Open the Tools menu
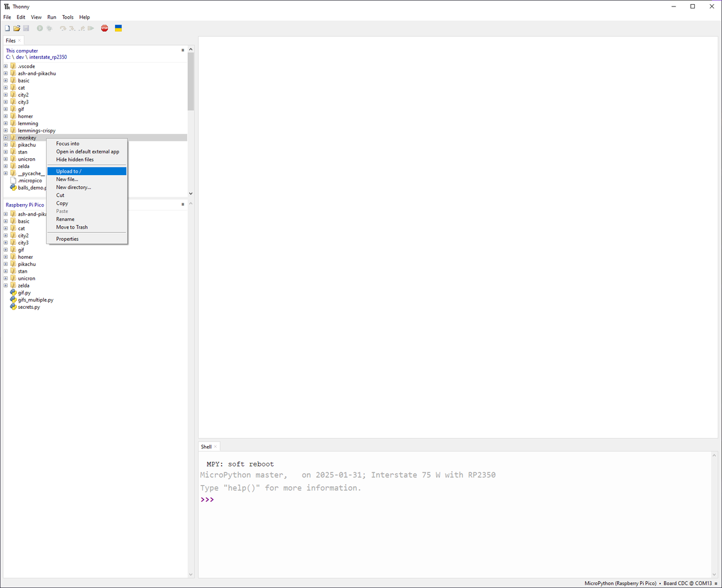This screenshot has height=588, width=722. (68, 17)
